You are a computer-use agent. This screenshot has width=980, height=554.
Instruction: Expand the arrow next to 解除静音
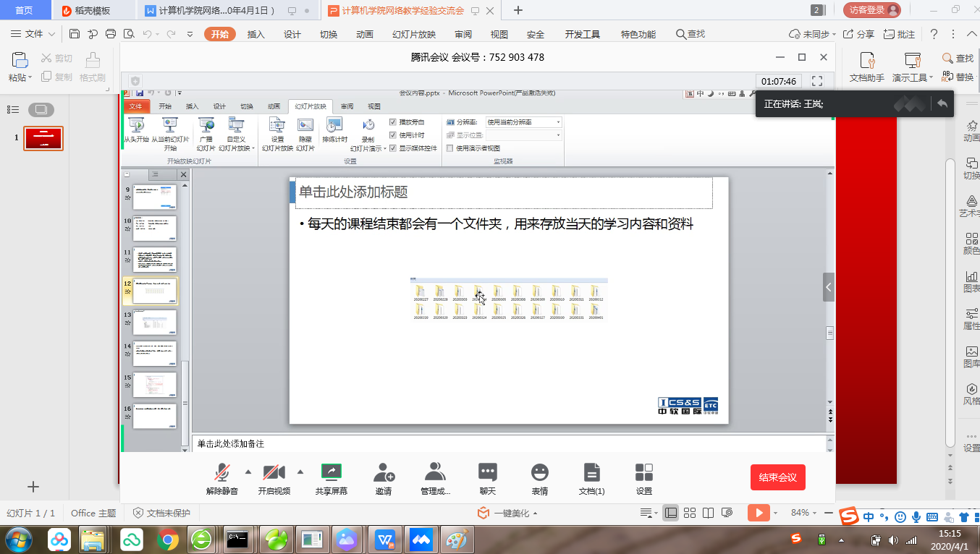point(248,472)
